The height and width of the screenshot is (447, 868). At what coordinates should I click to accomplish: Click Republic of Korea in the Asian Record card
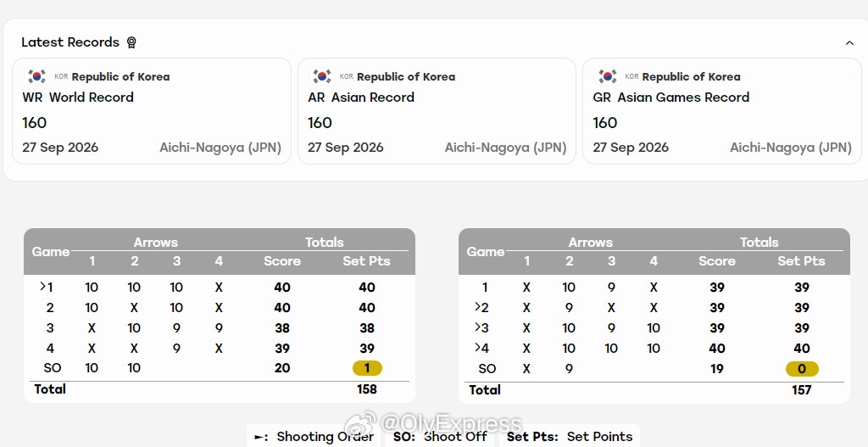(406, 77)
